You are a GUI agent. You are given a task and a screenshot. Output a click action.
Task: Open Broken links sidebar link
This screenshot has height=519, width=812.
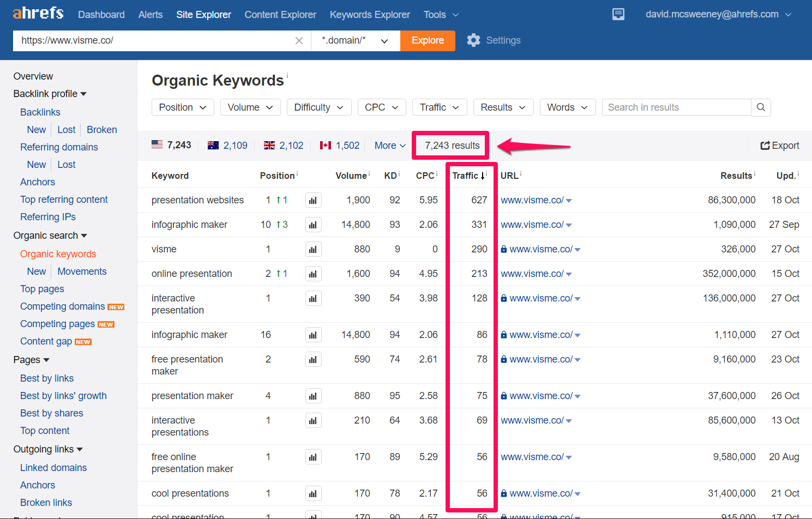pos(46,503)
